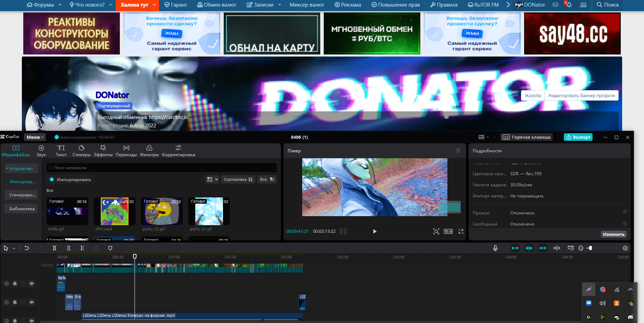
Task: Toggle main track magnet on timeline
Action: (x=515, y=248)
